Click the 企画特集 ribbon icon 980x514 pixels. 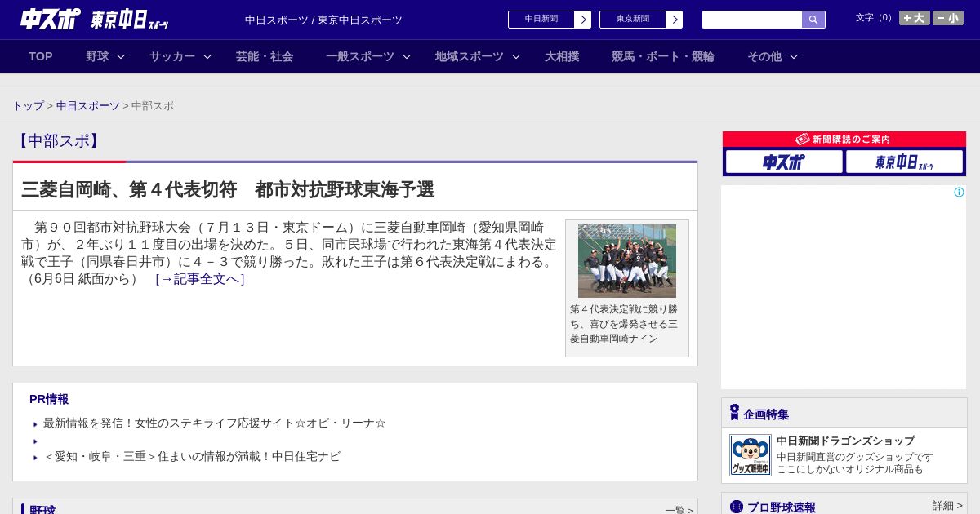pyautogui.click(x=734, y=412)
